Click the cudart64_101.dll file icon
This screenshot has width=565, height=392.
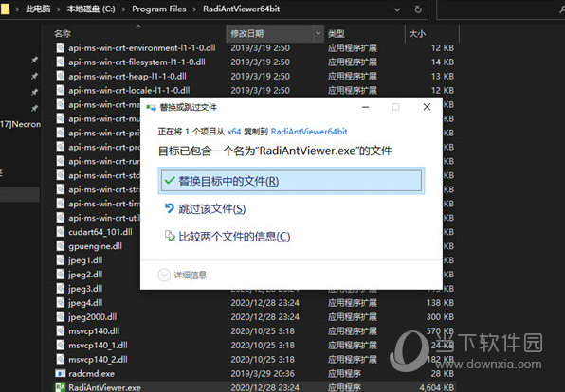(60, 232)
